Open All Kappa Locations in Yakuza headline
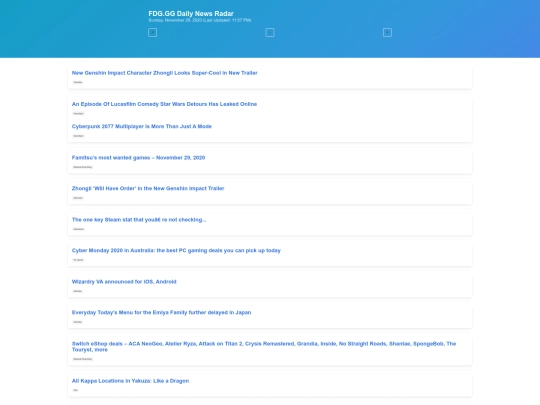 (130, 381)
